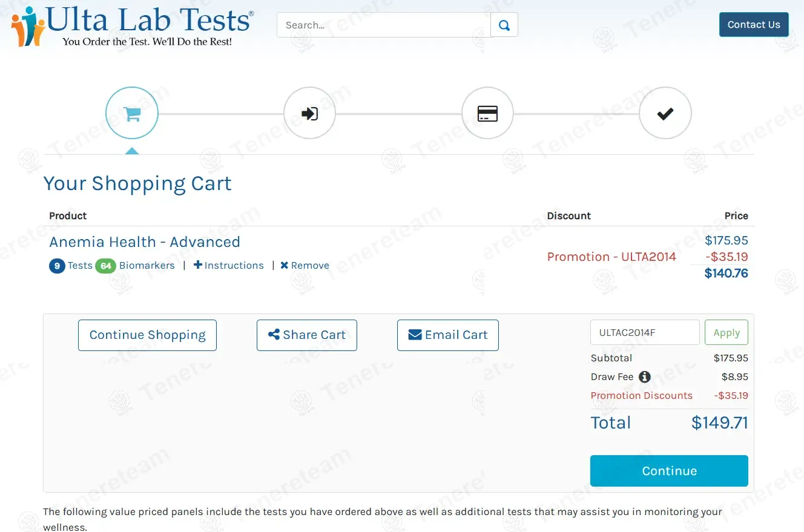The image size is (804, 532).
Task: Click the Share Cart button
Action: tap(306, 335)
